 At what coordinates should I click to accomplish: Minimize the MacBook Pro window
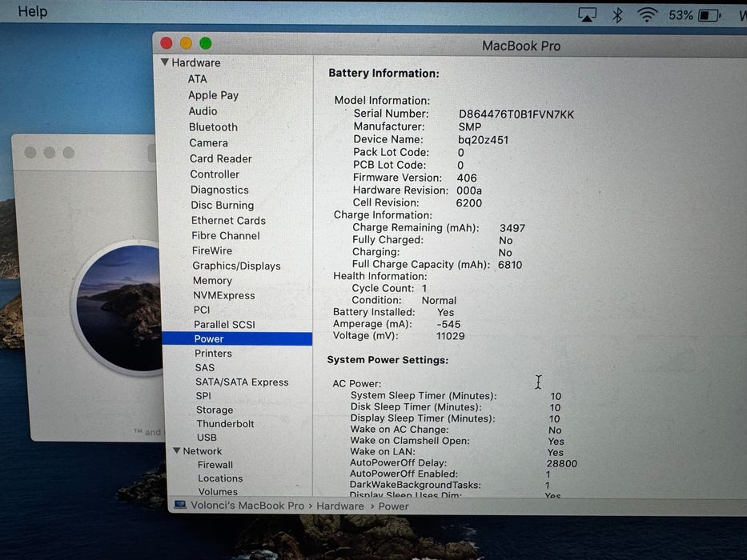point(186,43)
